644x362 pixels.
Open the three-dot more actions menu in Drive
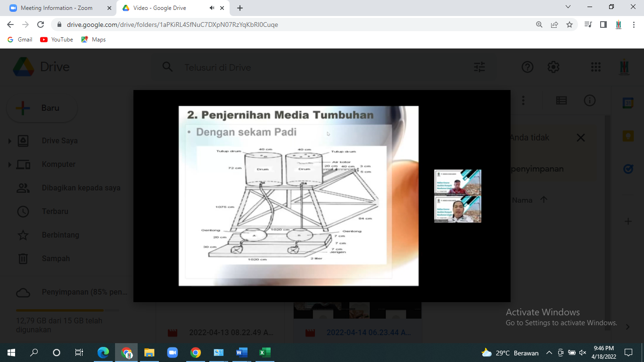[523, 101]
